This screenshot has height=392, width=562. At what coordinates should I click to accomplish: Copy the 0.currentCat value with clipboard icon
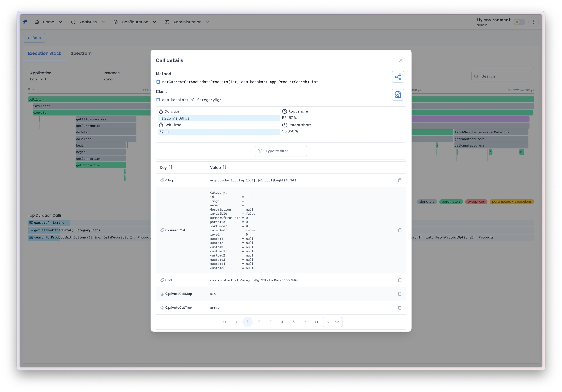[400, 231]
